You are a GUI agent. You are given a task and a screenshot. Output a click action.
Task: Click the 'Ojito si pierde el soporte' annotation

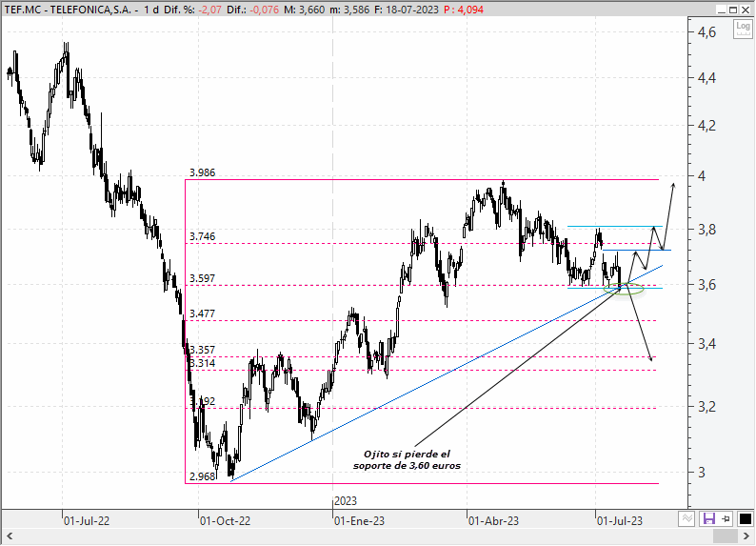407,459
